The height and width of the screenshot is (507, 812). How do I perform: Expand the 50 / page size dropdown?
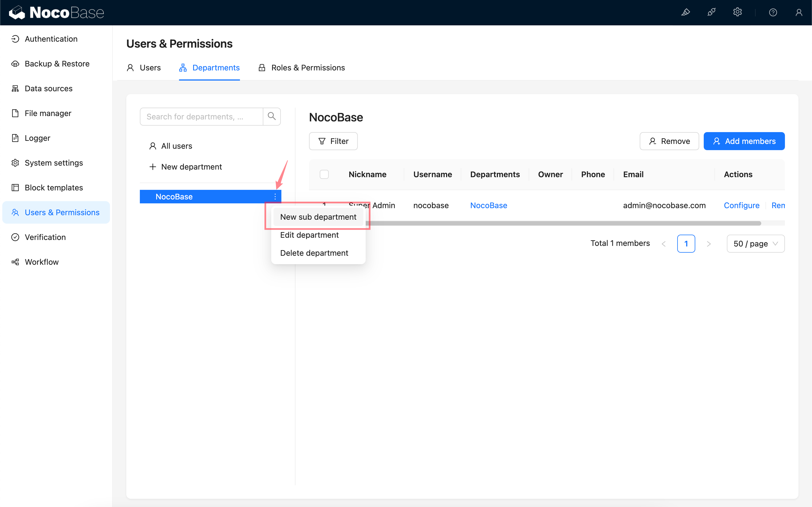coord(755,243)
